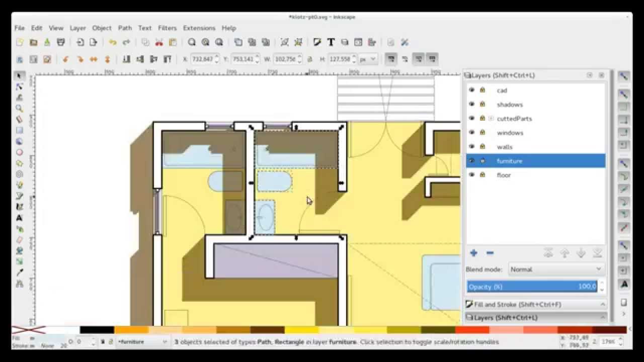Select the shadows layer row
This screenshot has width=644, height=362.
click(536, 105)
